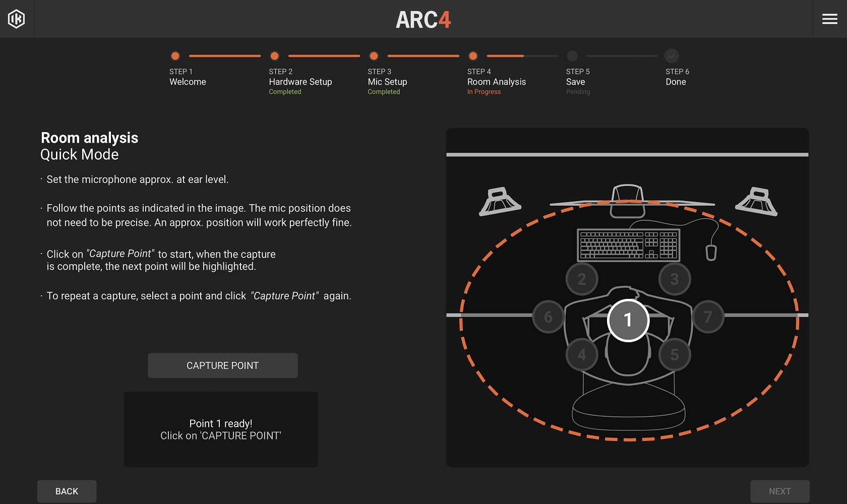Click the Room Analysis step label
847x504 pixels.
tap(497, 82)
